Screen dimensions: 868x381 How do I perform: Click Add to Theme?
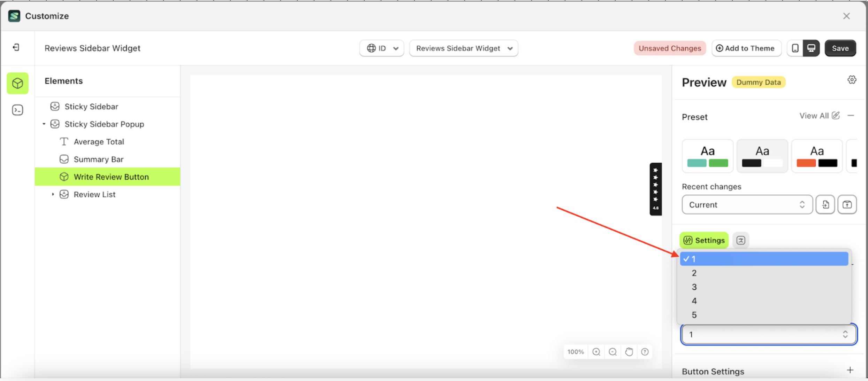point(746,48)
